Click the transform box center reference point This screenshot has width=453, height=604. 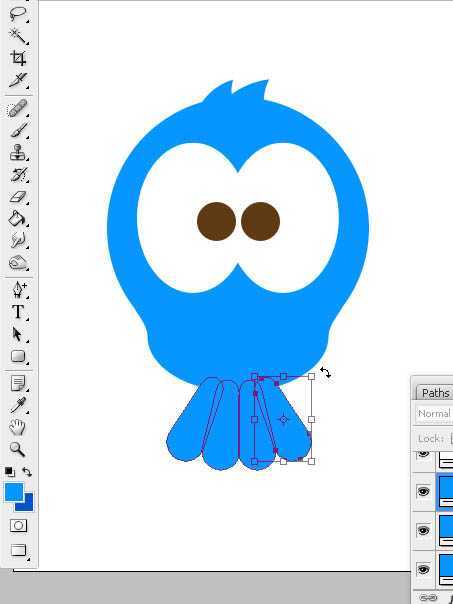pyautogui.click(x=284, y=419)
